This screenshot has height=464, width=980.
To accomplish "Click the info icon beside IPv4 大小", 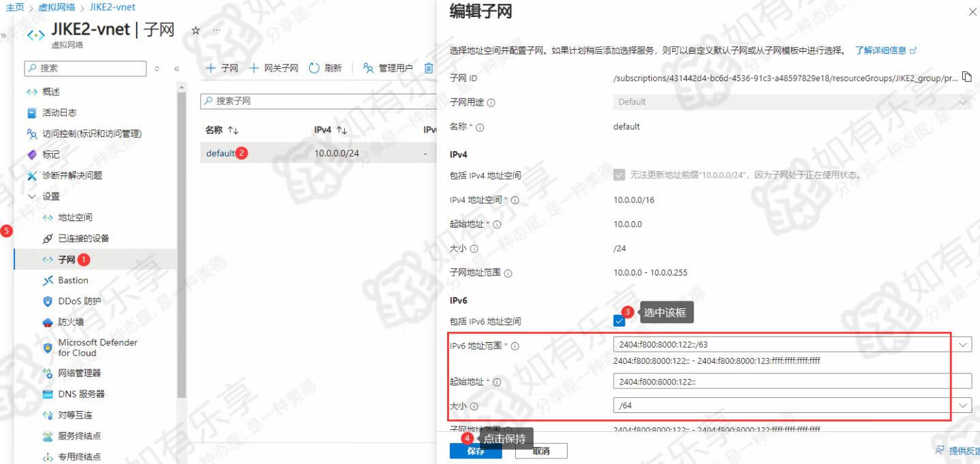I will click(474, 249).
